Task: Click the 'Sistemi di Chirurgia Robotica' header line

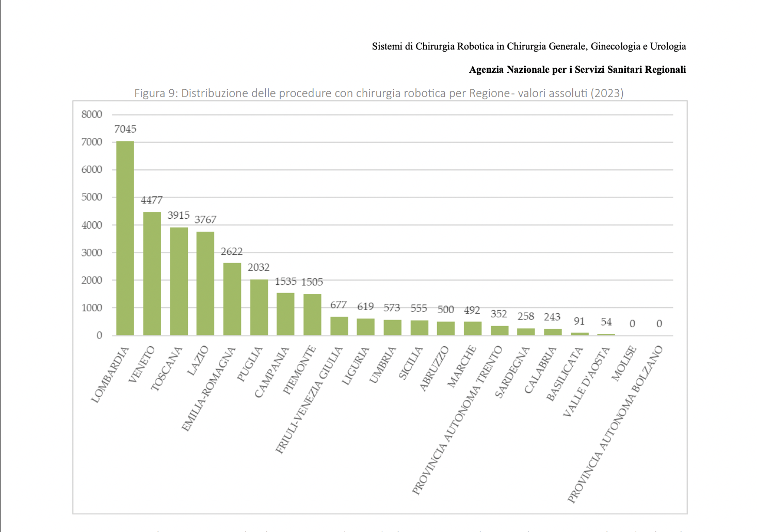Action: tap(528, 46)
